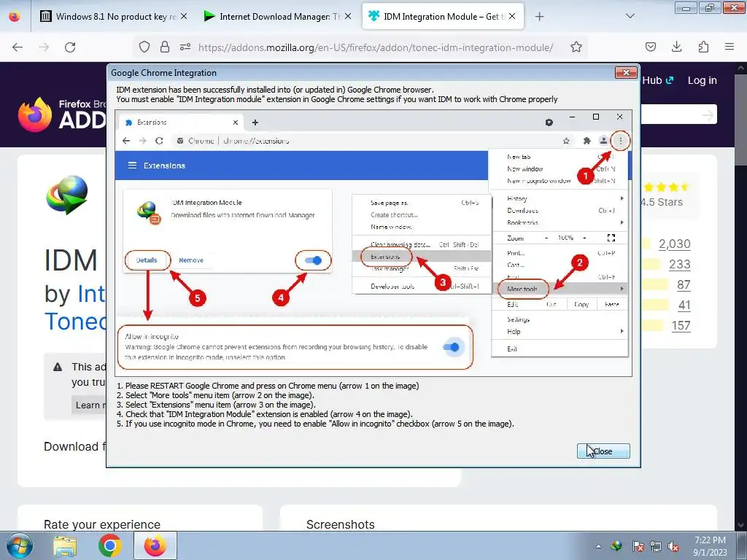Click the Screenshots section heading
Screen dimensions: 747x560
(341, 524)
